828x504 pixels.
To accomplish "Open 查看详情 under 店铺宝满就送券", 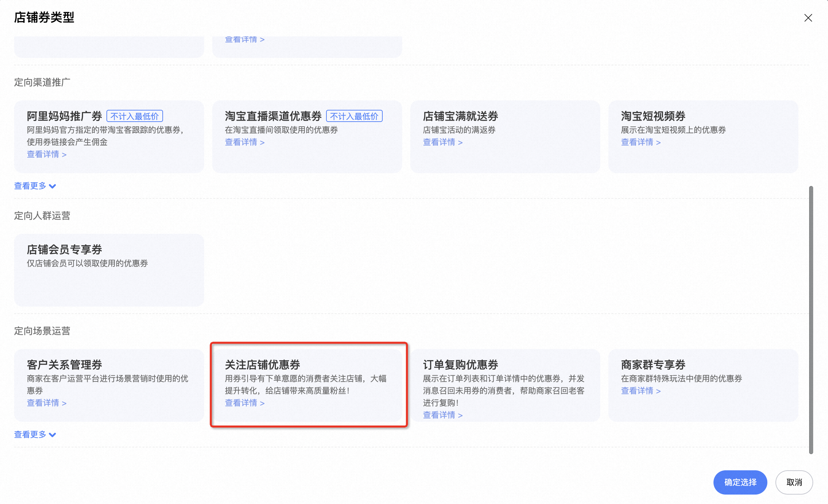I will 443,142.
